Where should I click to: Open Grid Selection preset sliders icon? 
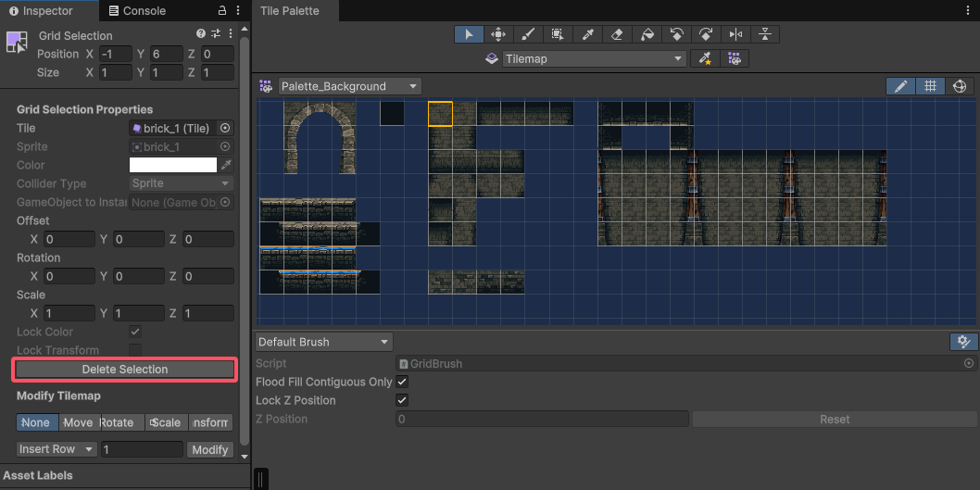click(x=216, y=33)
